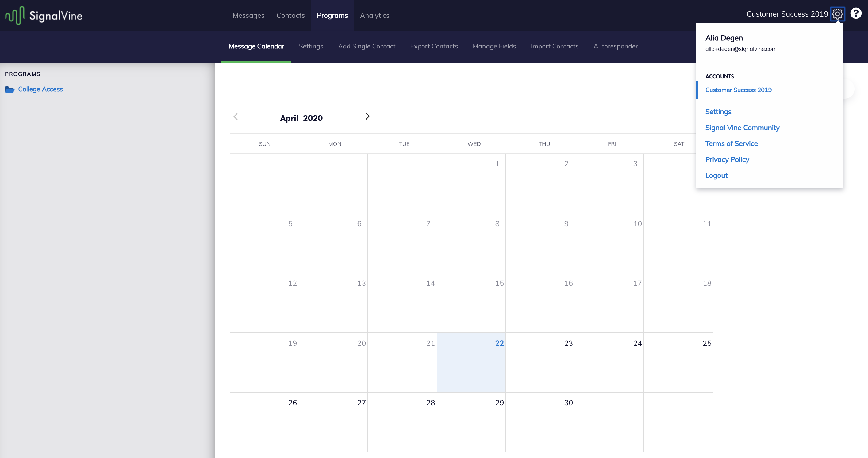This screenshot has height=458, width=868.
Task: Click Logout
Action: coord(716,175)
